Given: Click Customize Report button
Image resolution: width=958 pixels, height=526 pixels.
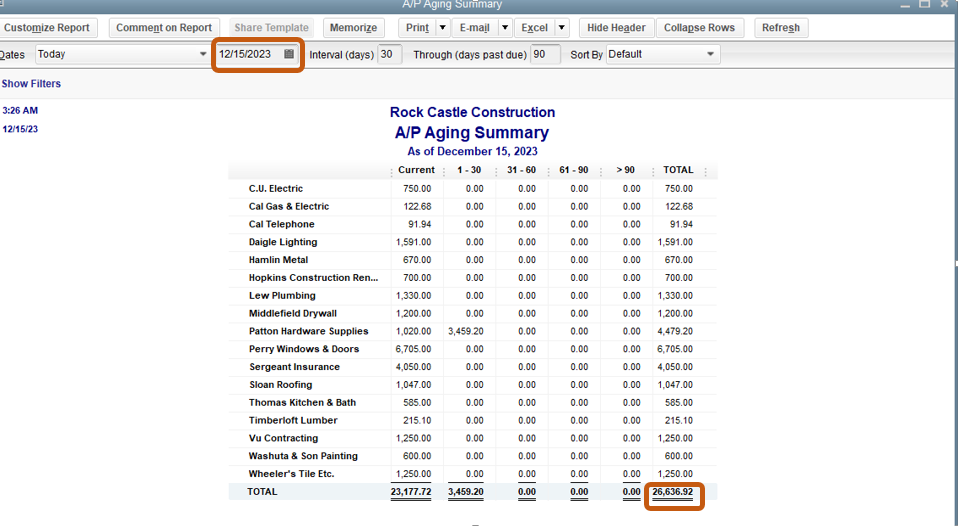Looking at the screenshot, I should point(47,28).
